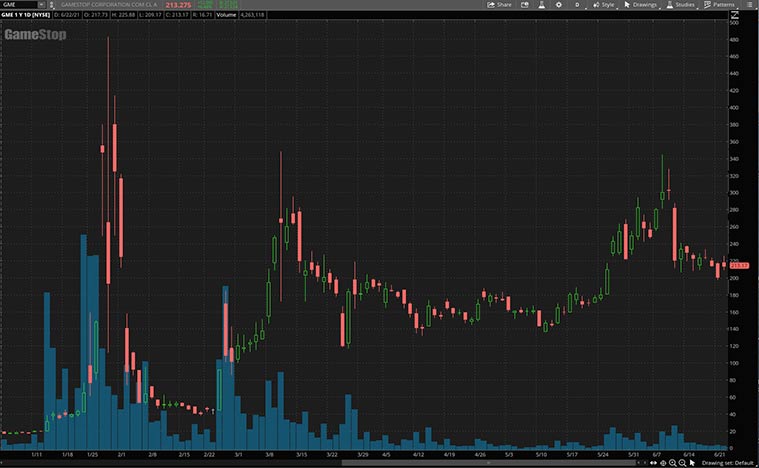
Task: Click the horizontal pan arrows icon
Action: pyautogui.click(x=653, y=463)
